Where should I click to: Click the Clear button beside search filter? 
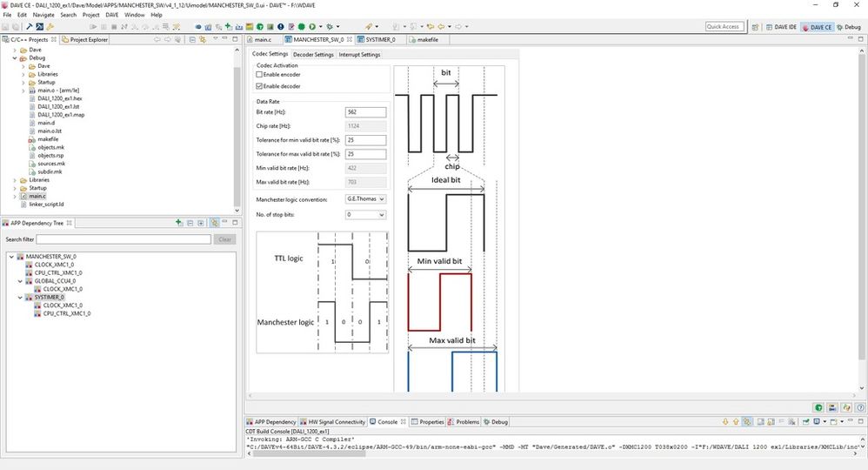[x=224, y=239]
